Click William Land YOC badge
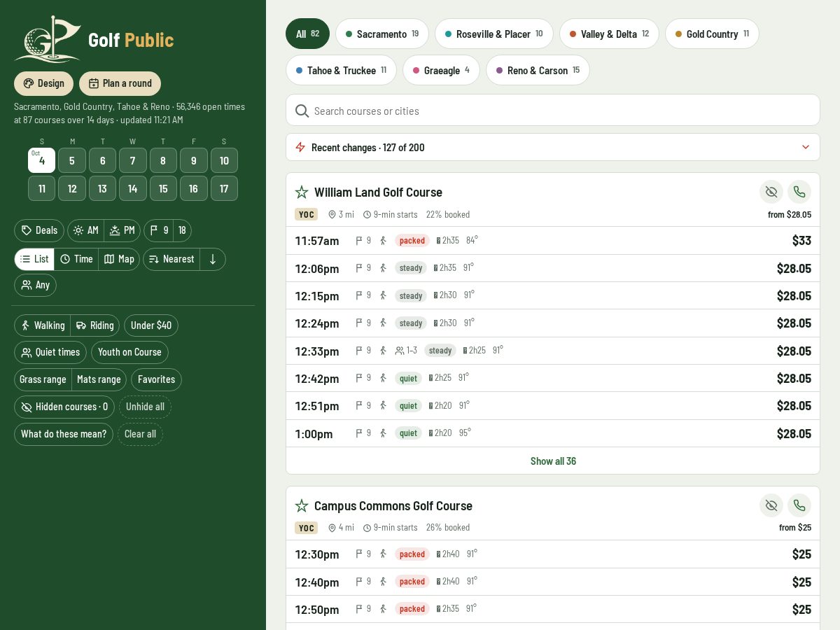The height and width of the screenshot is (630, 840). [x=306, y=214]
